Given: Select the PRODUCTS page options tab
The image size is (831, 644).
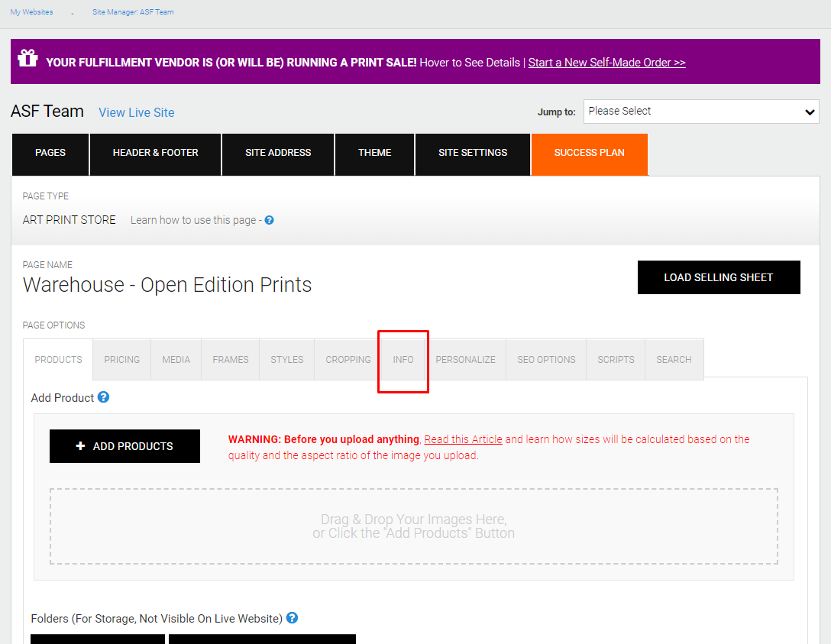Looking at the screenshot, I should (x=58, y=359).
